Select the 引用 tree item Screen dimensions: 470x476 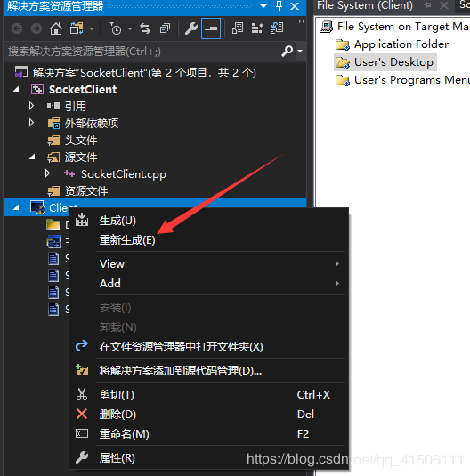[76, 106]
